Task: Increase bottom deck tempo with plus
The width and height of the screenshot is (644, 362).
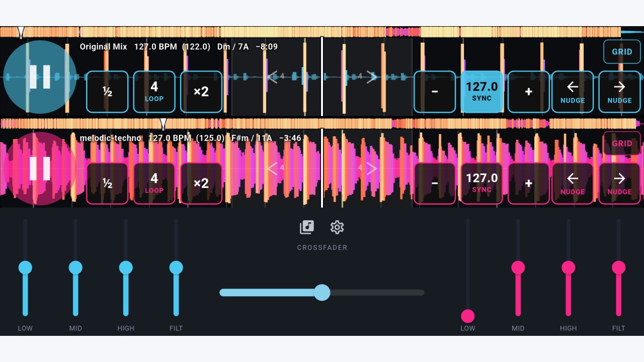Action: (x=529, y=183)
